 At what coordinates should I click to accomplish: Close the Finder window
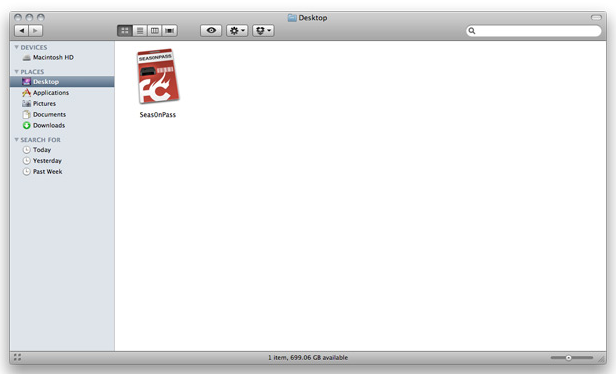(18, 18)
